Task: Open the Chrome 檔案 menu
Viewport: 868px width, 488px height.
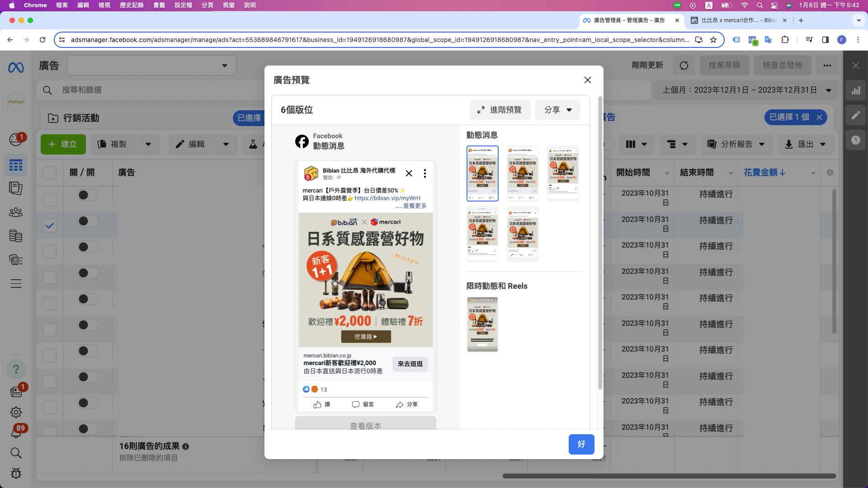Action: point(62,5)
